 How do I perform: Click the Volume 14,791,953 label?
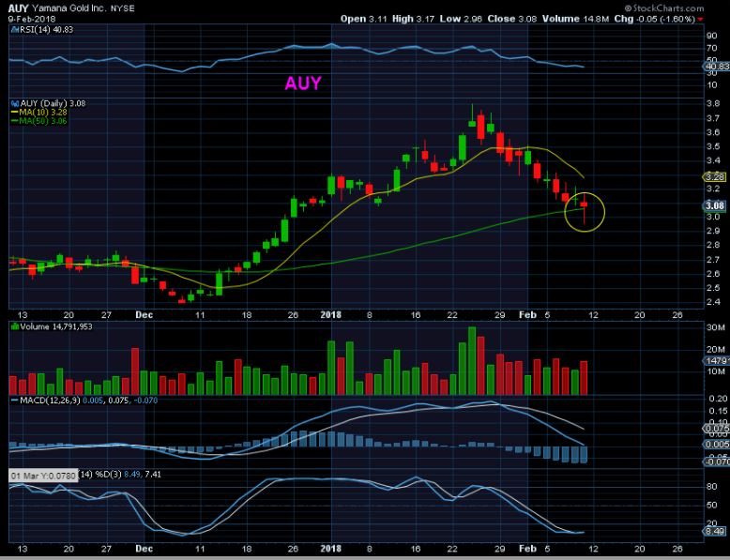pos(56,326)
